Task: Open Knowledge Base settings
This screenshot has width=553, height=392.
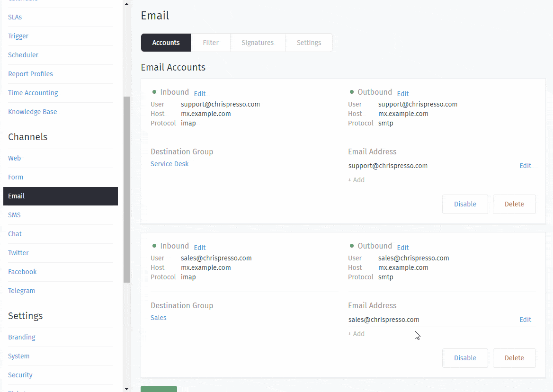Action: coord(33,112)
